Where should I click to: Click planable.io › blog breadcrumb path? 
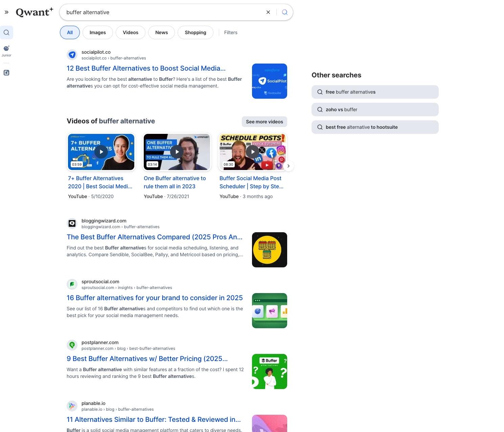click(x=118, y=409)
